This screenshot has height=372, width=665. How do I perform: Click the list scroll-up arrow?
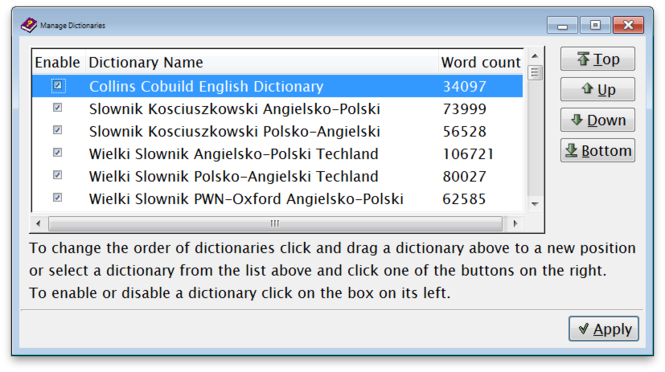pyautogui.click(x=535, y=56)
